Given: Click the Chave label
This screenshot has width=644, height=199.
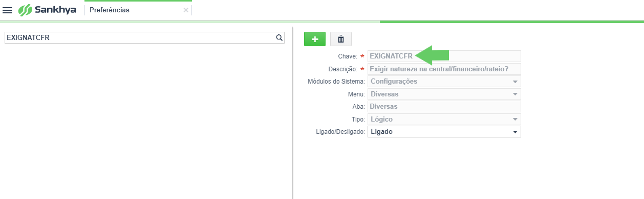Looking at the screenshot, I should click(x=348, y=56).
